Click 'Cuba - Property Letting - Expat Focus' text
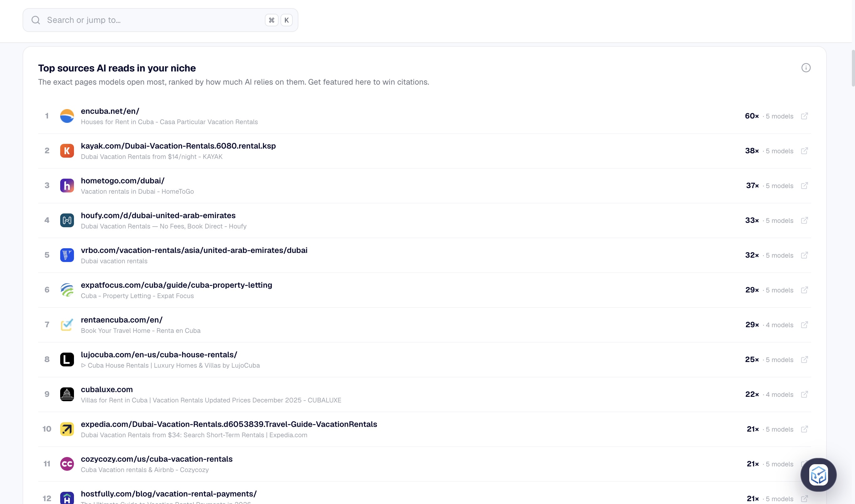855x504 pixels. [x=137, y=296]
